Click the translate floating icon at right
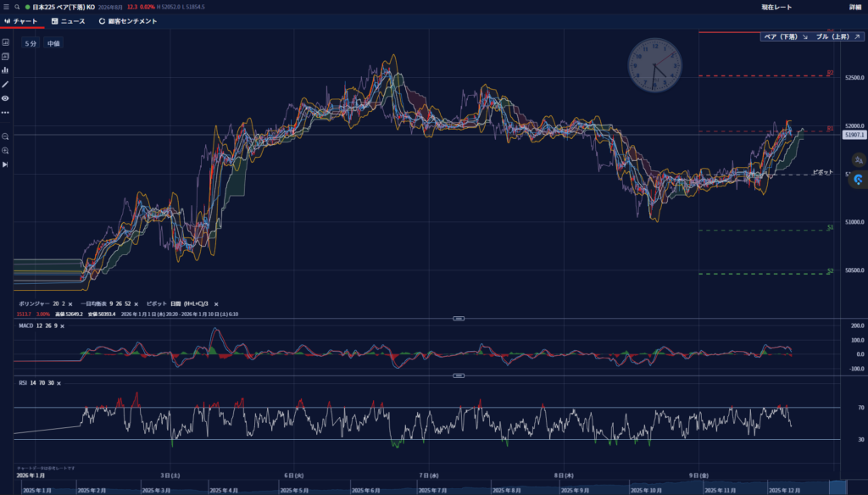This screenshot has width=868, height=495. click(x=858, y=159)
